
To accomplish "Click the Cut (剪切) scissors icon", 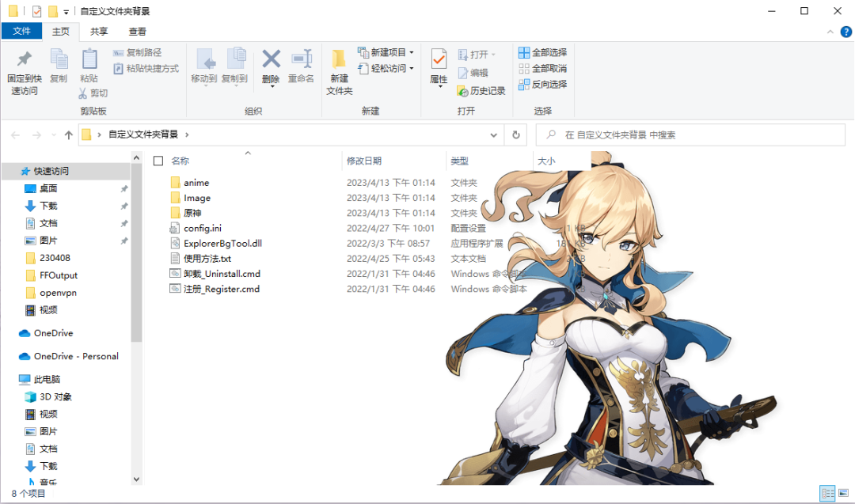I will click(83, 93).
